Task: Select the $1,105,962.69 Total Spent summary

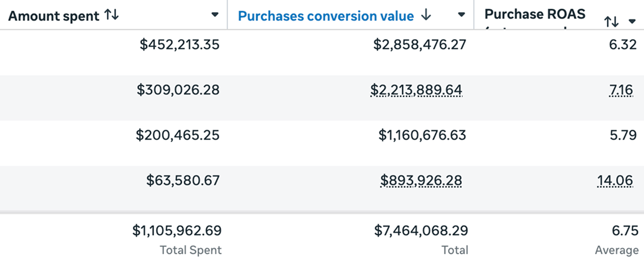Action: 177,231
